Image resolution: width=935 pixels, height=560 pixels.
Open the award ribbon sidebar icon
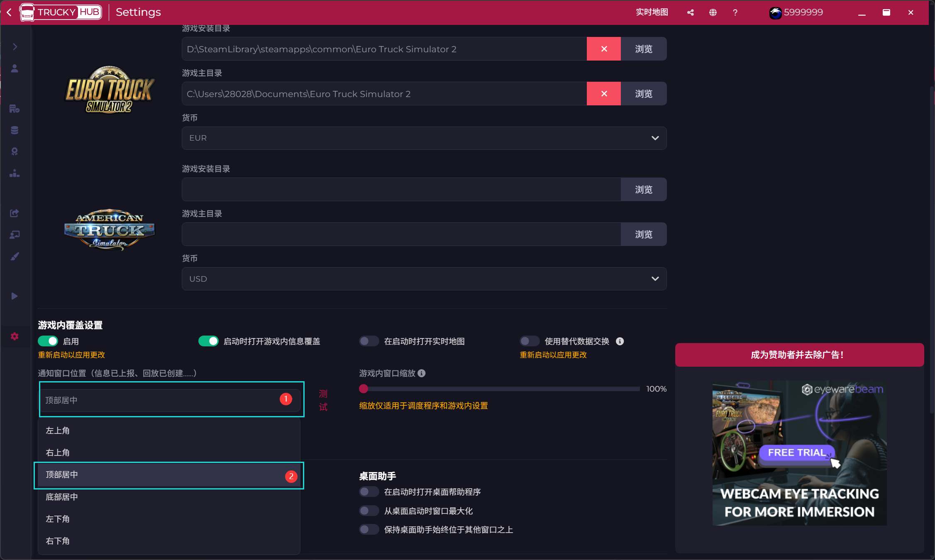15,151
